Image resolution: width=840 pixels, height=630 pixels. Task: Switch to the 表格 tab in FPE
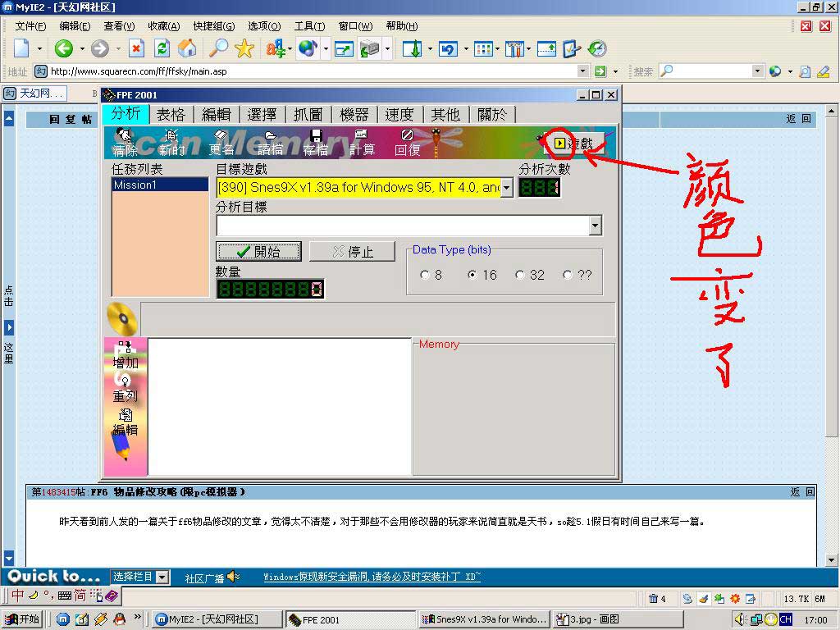click(171, 115)
